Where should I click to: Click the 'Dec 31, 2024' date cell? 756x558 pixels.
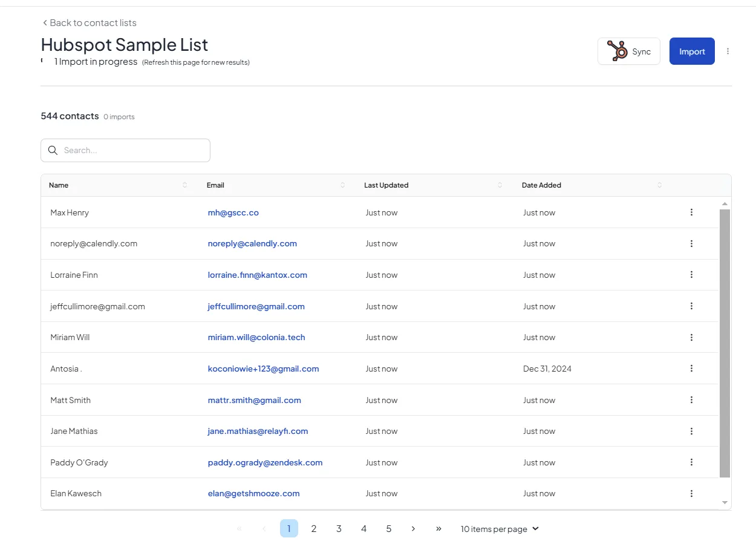click(x=547, y=369)
